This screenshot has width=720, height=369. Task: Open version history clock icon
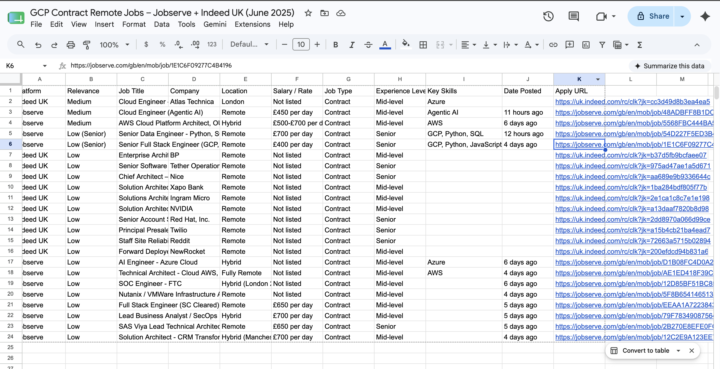(x=548, y=17)
